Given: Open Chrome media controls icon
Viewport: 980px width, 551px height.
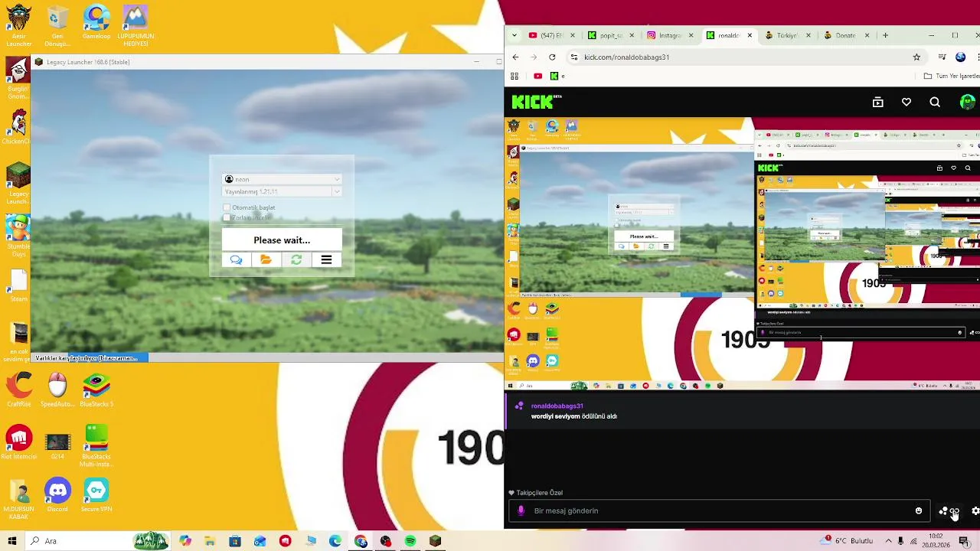Looking at the screenshot, I should coord(942,57).
